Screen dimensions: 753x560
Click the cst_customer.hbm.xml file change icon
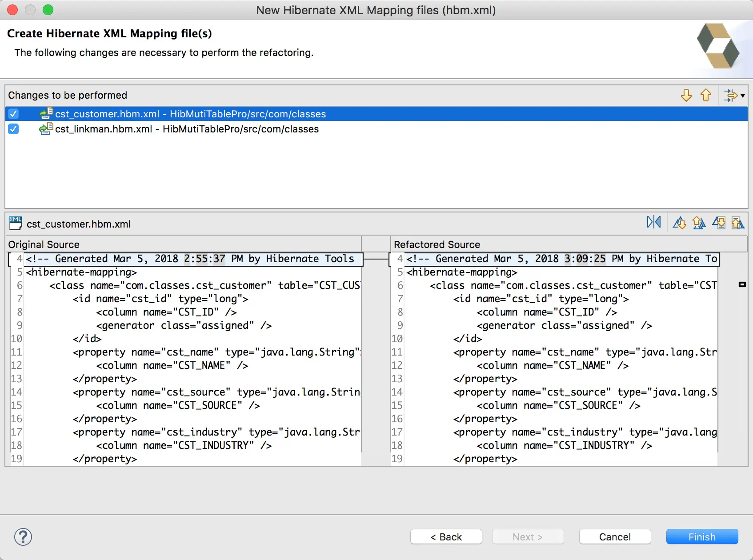pos(46,113)
